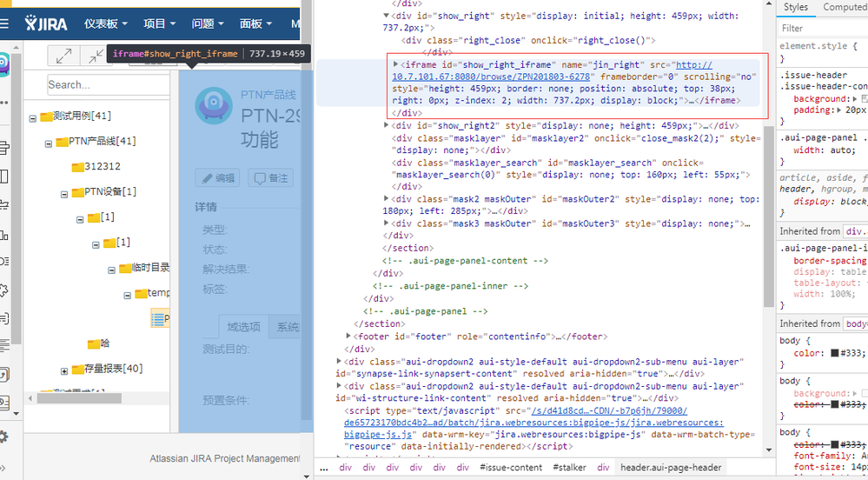The width and height of the screenshot is (868, 480).
Task: Click #issue-content breadcrumb in DevTools
Action: 511,468
